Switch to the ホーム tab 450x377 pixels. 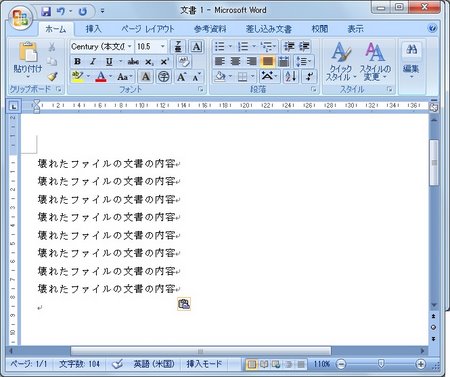55,29
